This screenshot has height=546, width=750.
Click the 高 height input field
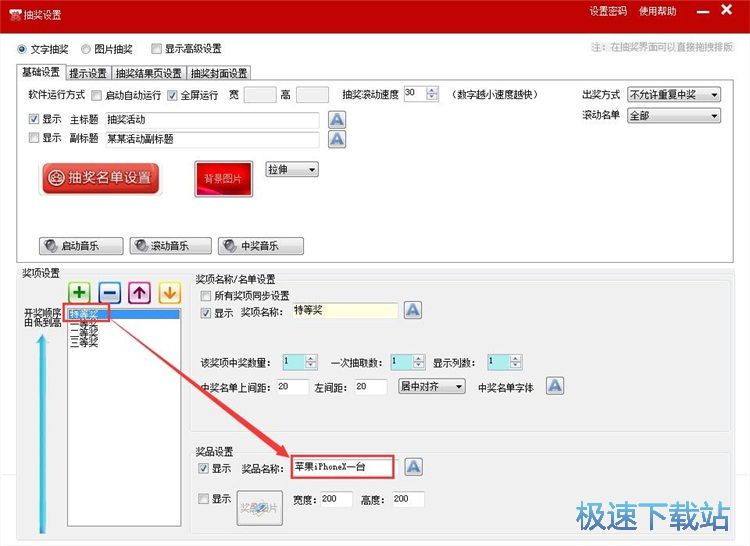[x=312, y=95]
